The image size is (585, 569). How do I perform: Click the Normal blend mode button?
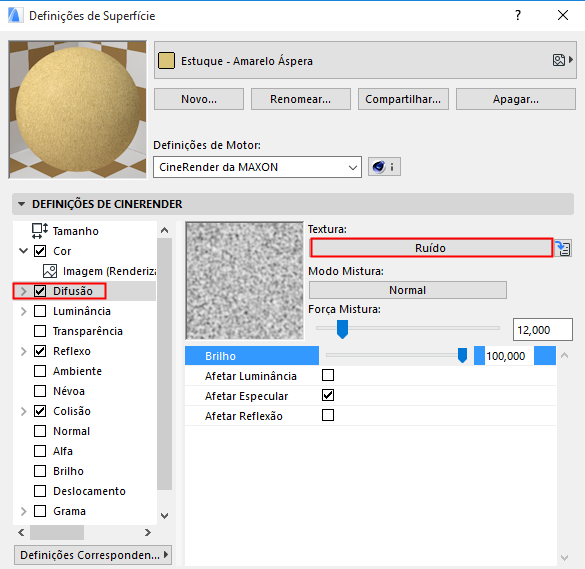pyautogui.click(x=407, y=290)
